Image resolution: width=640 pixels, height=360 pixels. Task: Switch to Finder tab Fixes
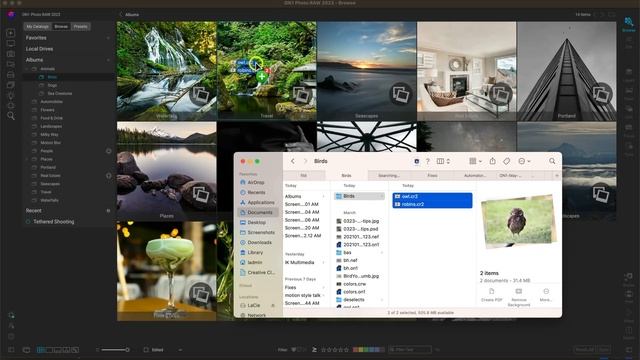pyautogui.click(x=433, y=176)
